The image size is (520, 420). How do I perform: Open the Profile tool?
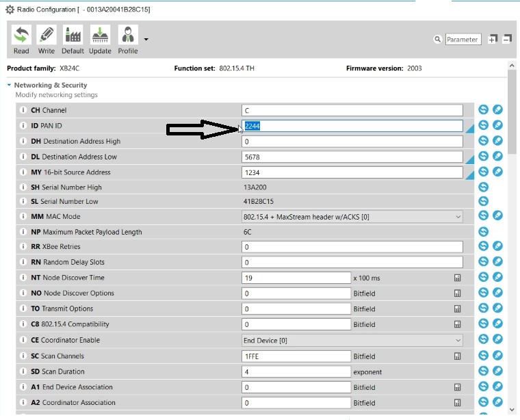(x=128, y=39)
